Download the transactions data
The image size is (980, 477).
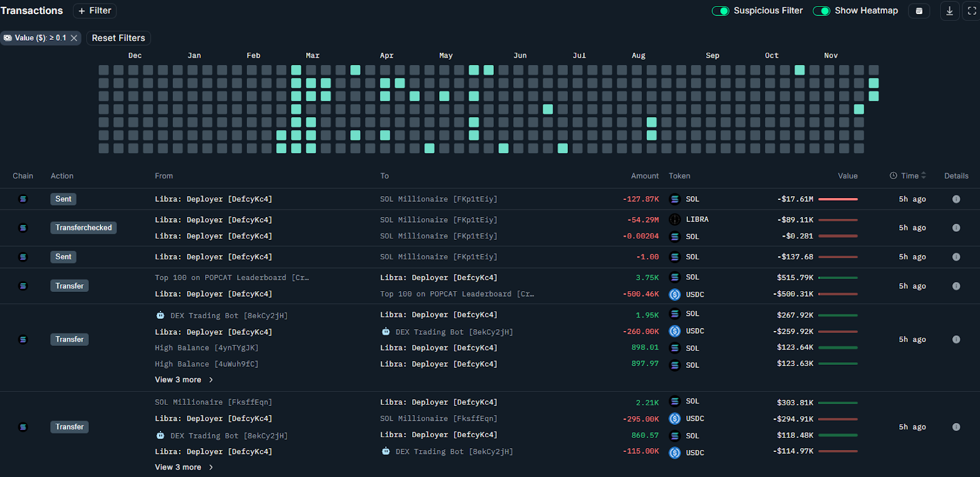(949, 11)
